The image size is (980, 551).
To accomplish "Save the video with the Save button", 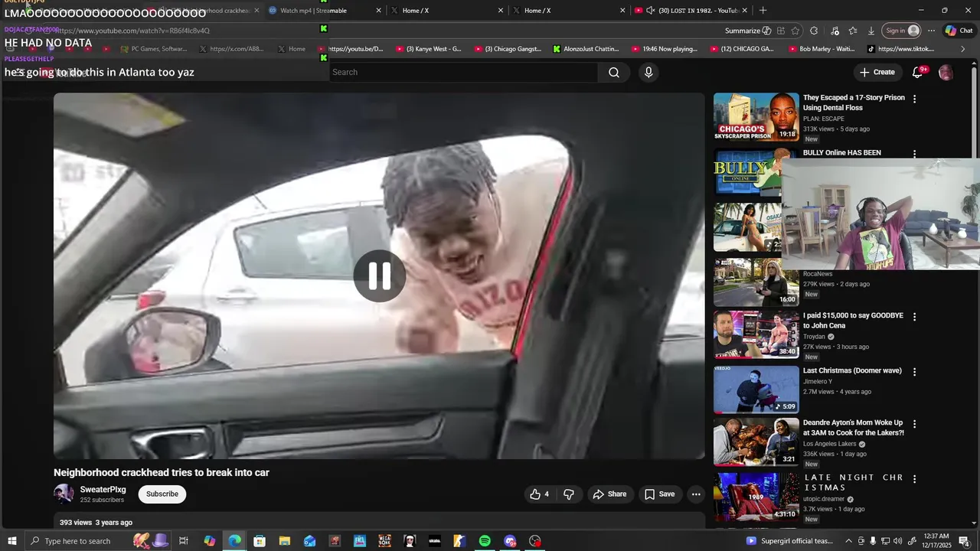I will pyautogui.click(x=660, y=494).
